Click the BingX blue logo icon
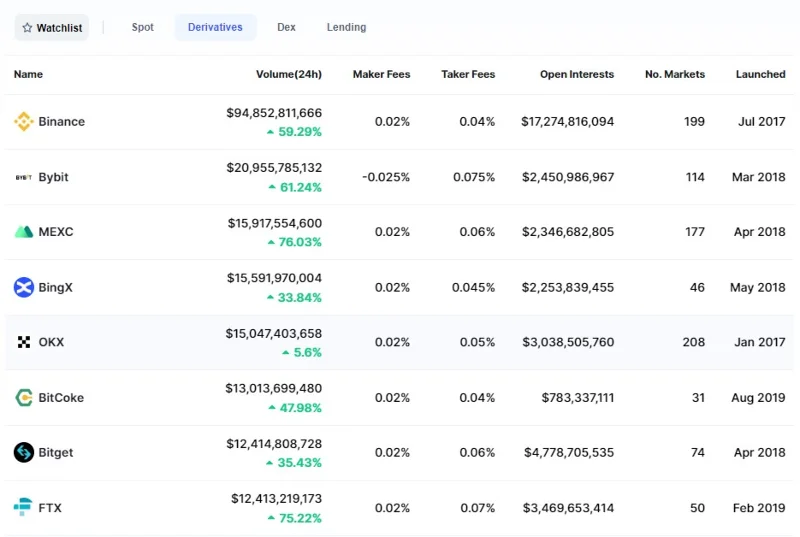This screenshot has width=800, height=537. (23, 287)
